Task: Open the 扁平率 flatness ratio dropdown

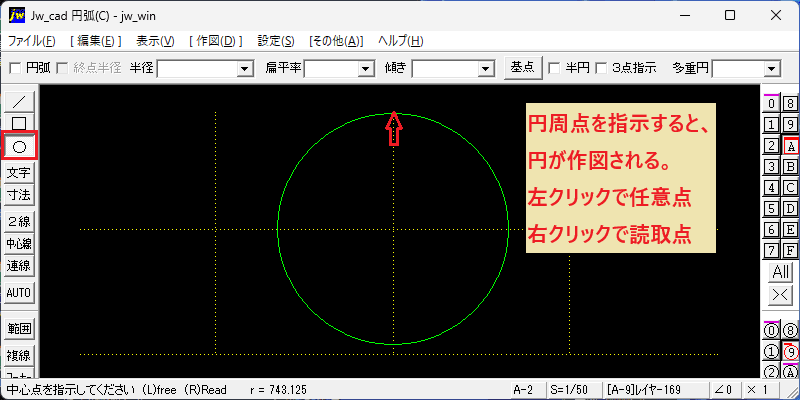Action: 366,69
